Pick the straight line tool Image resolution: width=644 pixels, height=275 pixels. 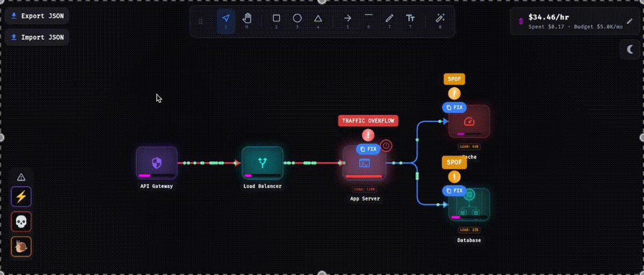coord(369,21)
